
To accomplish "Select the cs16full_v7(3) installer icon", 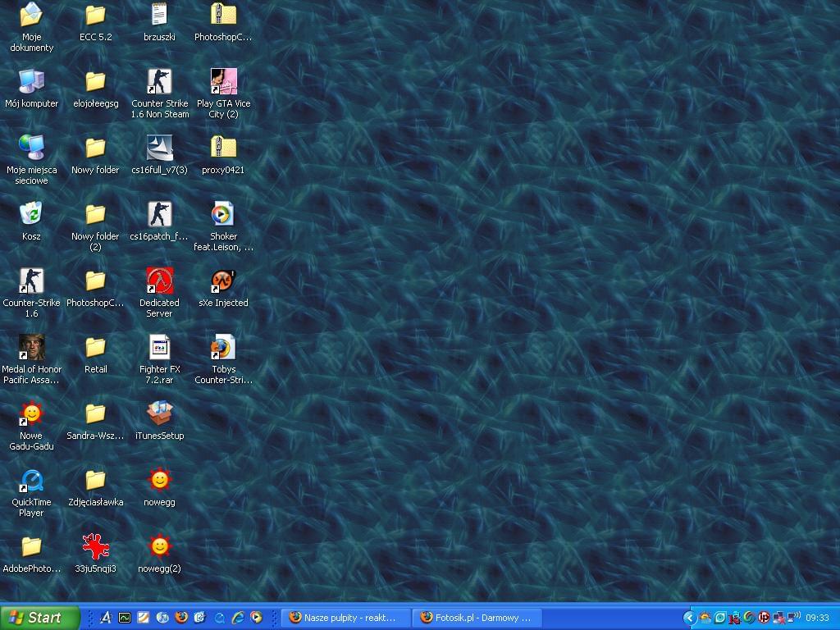I will (x=159, y=155).
